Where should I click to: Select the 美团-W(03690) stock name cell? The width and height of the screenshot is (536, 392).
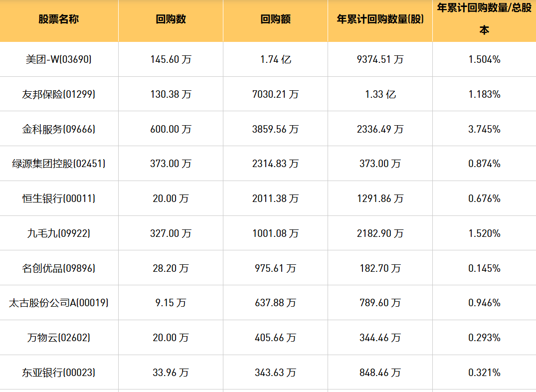pyautogui.click(x=58, y=59)
